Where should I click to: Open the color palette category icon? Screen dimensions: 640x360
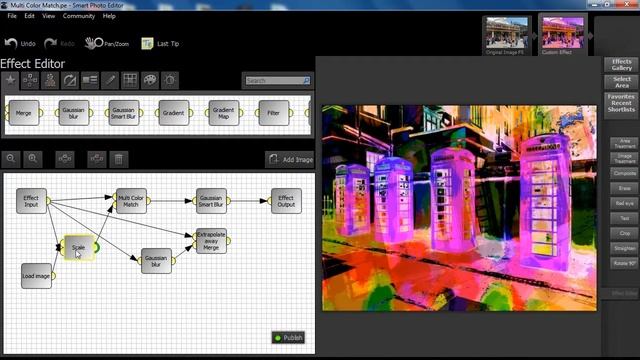pyautogui.click(x=150, y=80)
